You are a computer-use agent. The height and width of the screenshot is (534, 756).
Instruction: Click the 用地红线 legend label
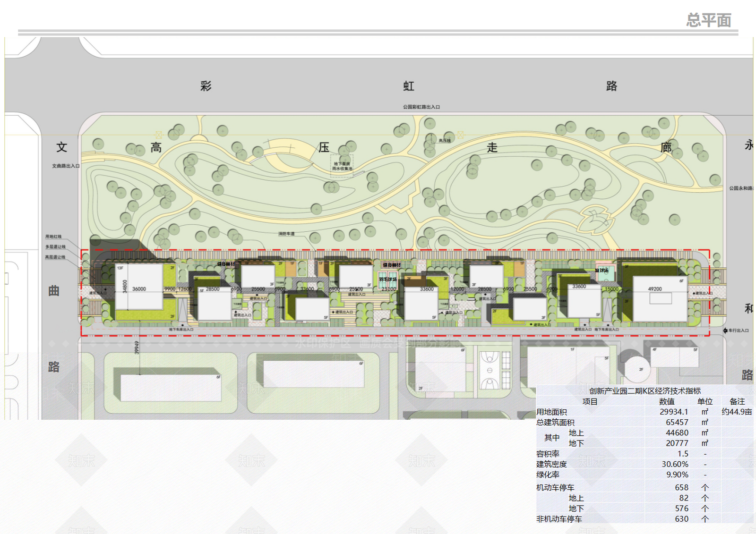pyautogui.click(x=53, y=237)
